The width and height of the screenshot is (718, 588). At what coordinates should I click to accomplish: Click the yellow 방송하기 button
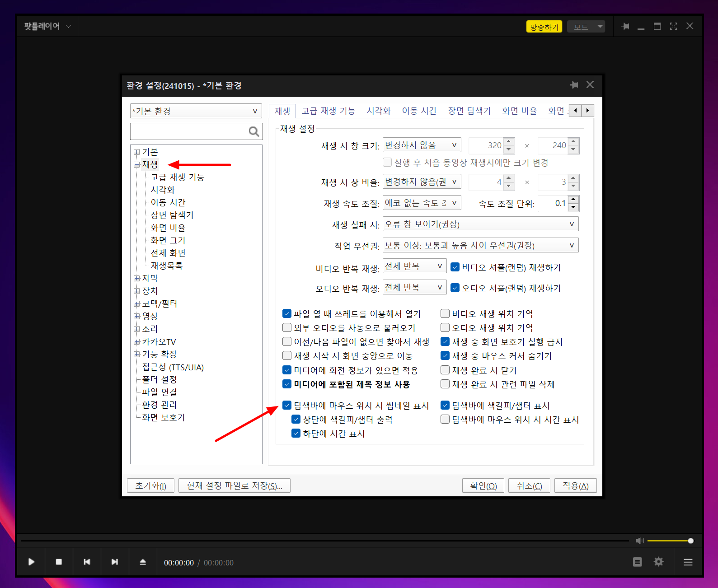click(x=544, y=27)
